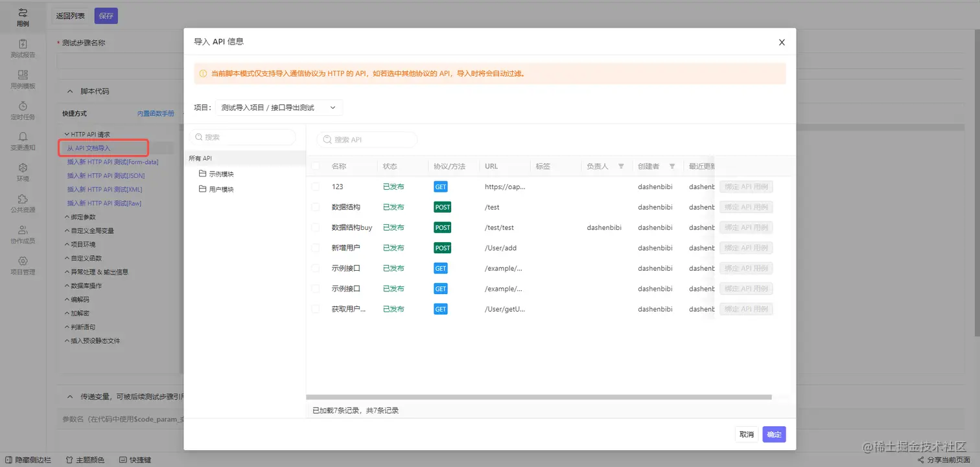980x467 pixels.
Task: Click the dashenbibi 负责人 cell in 数据结构buy row
Action: 604,227
